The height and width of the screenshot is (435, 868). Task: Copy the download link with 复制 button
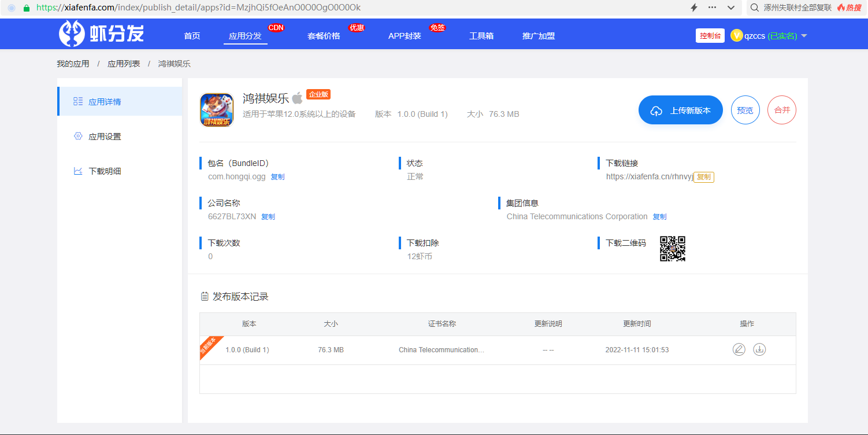[x=703, y=177]
